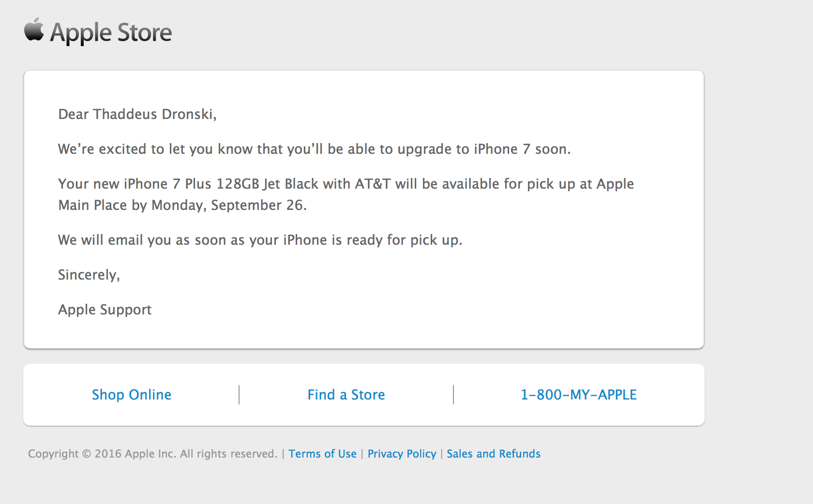The image size is (813, 504).
Task: Click the 2016 Apple Inc. copyright notice
Action: pos(152,454)
